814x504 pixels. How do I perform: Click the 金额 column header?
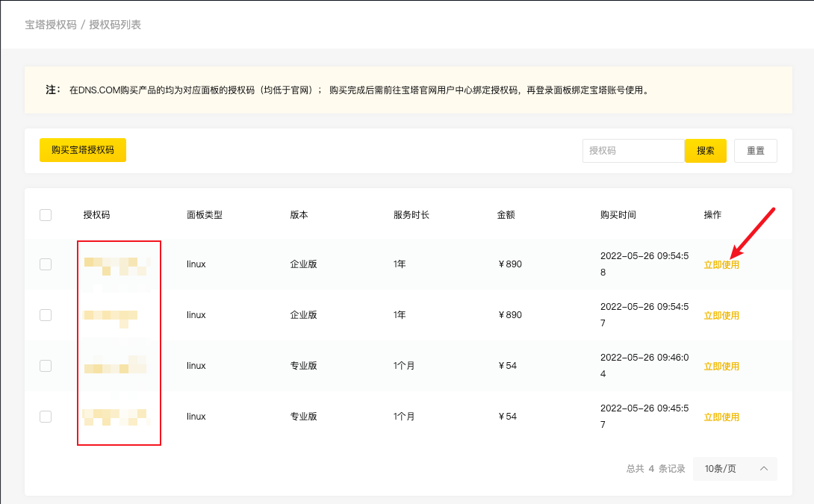pos(506,215)
